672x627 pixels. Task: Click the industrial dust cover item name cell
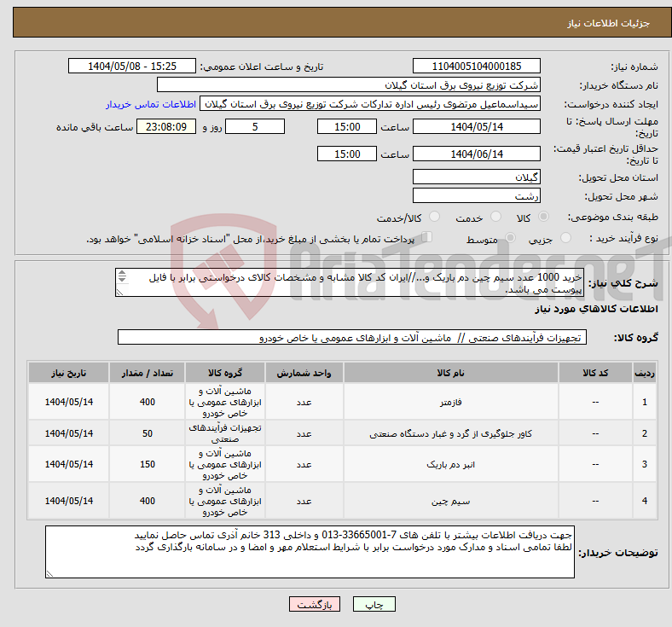point(451,433)
